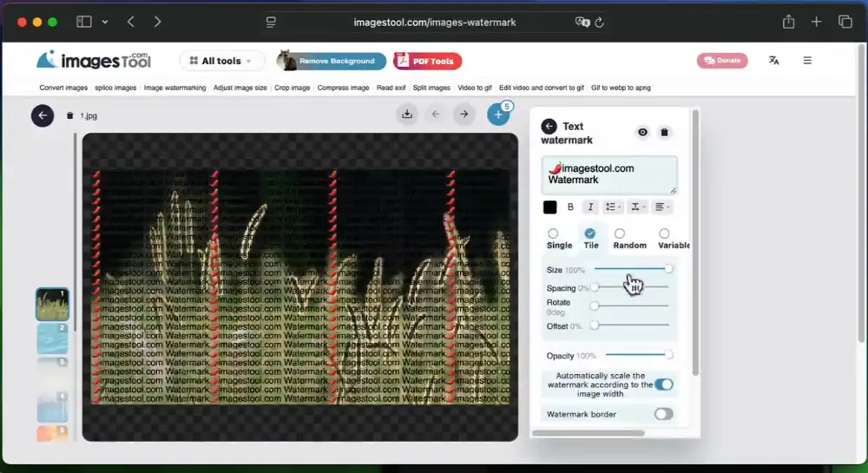Toggle watermark visibility eye icon
The image size is (868, 473).
(642, 132)
